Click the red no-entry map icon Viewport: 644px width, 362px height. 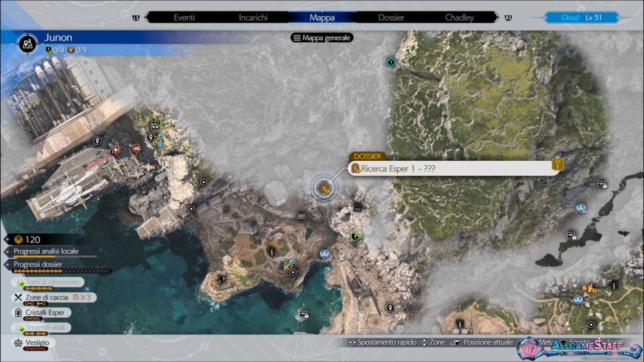point(136,147)
